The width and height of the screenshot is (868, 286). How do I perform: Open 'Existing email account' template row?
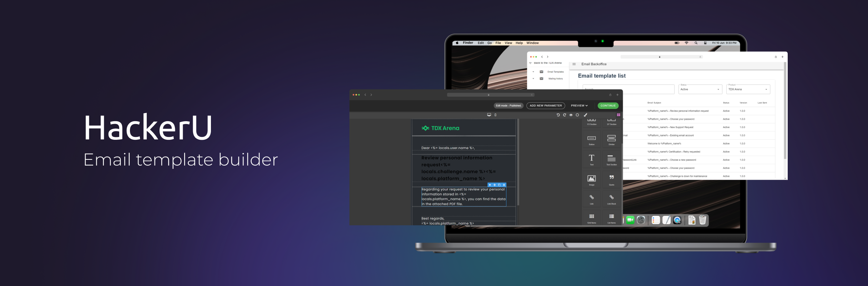699,135
